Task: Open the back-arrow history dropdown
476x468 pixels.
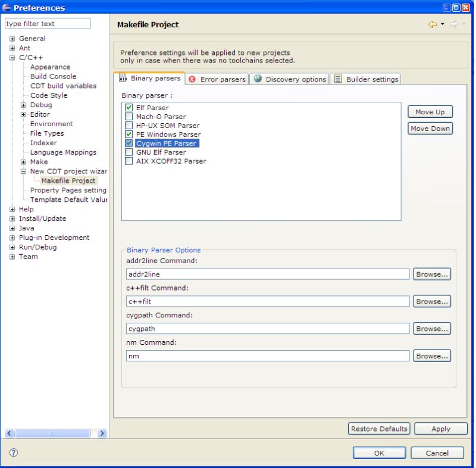Action: click(x=442, y=23)
